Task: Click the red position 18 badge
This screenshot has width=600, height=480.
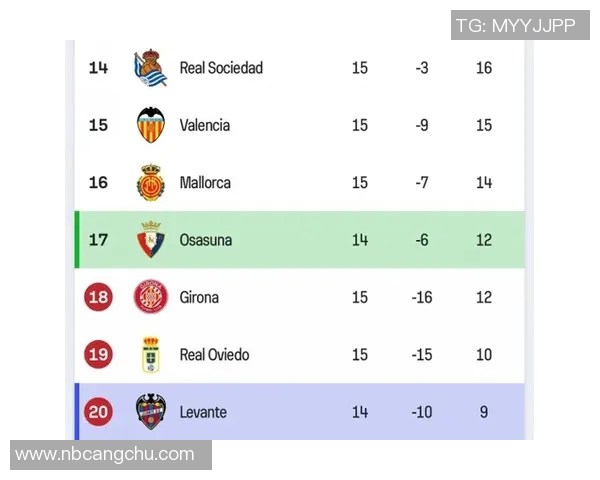Action: 99,297
